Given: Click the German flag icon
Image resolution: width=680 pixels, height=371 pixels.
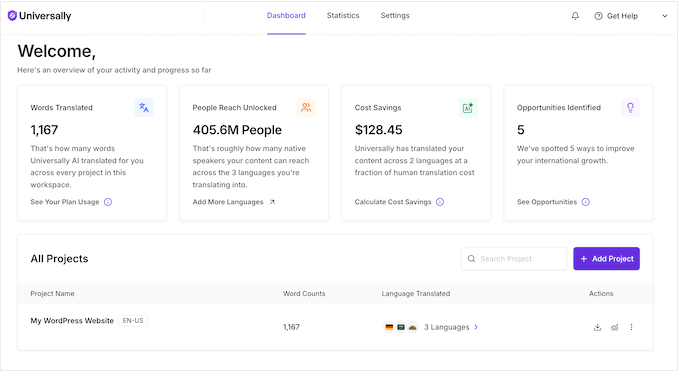Looking at the screenshot, I should click(x=389, y=327).
